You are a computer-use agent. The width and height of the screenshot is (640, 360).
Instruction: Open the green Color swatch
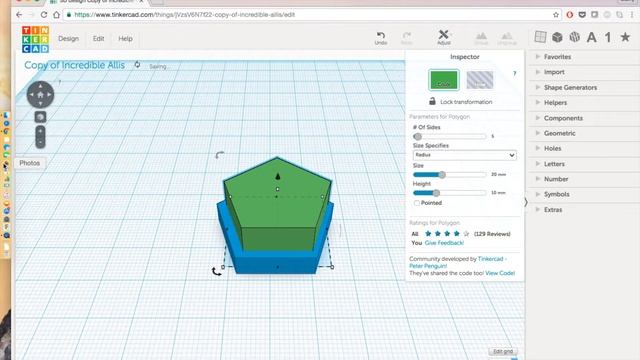click(443, 80)
